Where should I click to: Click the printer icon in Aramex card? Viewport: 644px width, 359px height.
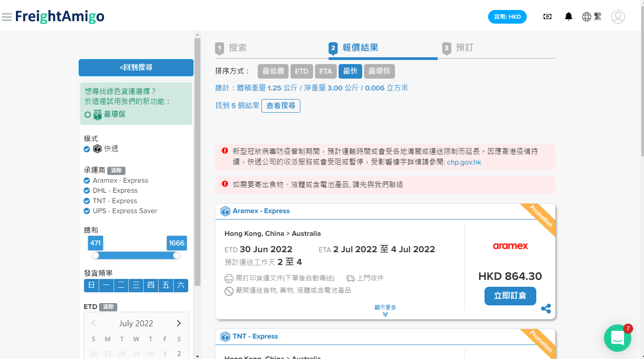(229, 278)
